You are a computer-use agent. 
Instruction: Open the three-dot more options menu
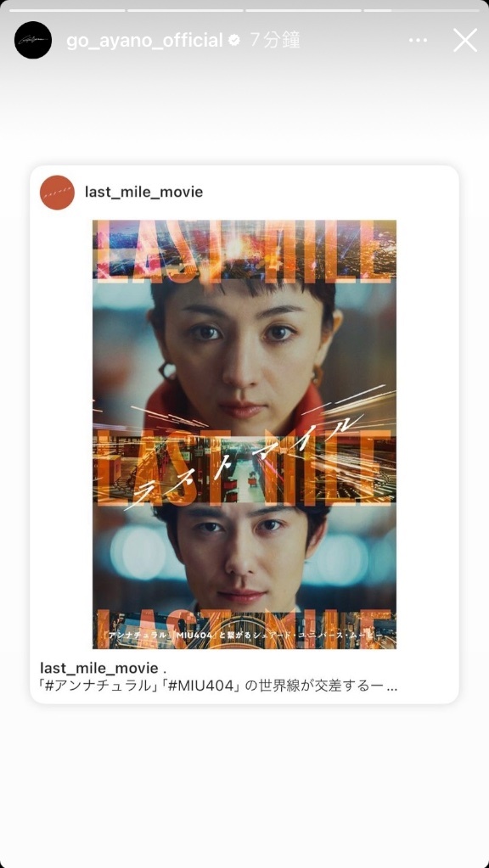pos(419,41)
